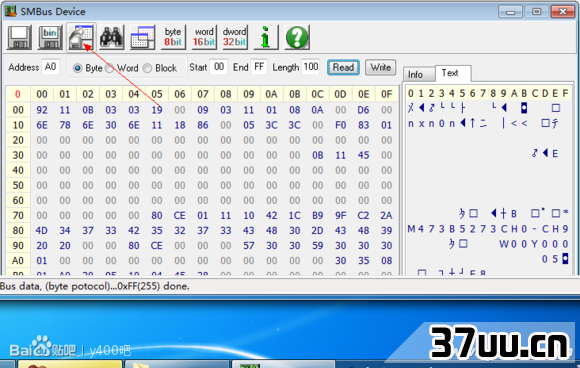Select hex cell B9

317,215
